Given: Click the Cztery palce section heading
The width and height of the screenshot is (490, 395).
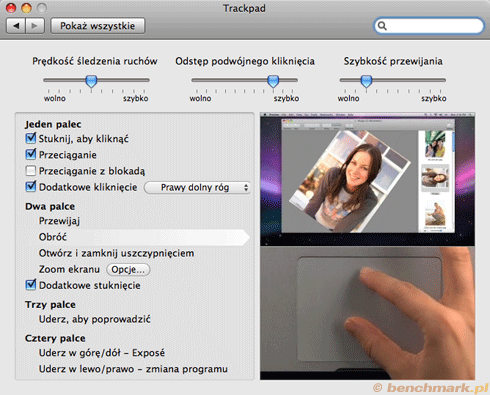Looking at the screenshot, I should click(x=55, y=338).
